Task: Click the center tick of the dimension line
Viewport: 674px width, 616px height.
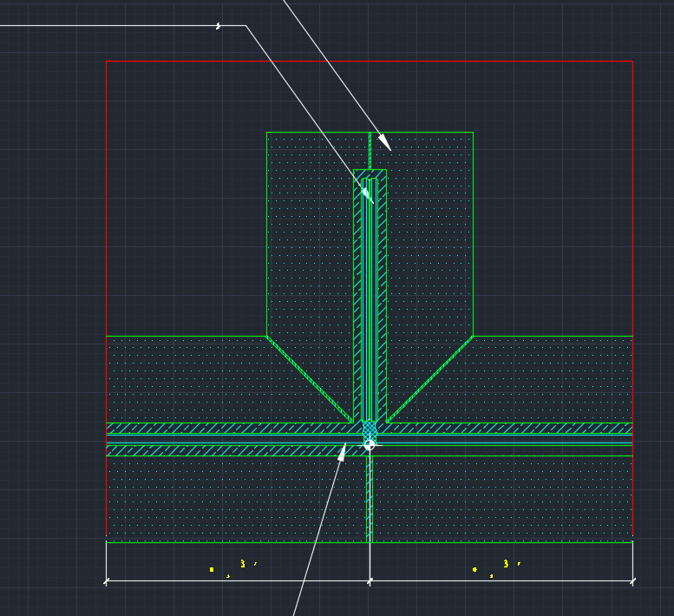Action: coord(370,581)
